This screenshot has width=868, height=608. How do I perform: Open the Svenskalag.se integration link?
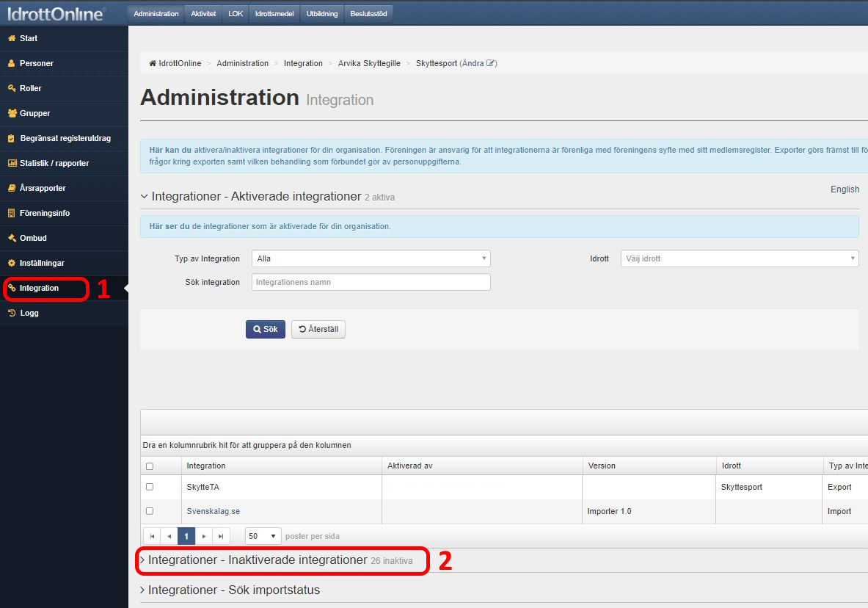[213, 511]
